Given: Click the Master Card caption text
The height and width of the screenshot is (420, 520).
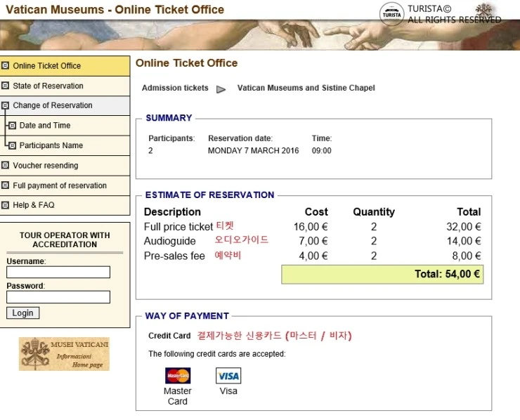Looking at the screenshot, I should 178,396.
